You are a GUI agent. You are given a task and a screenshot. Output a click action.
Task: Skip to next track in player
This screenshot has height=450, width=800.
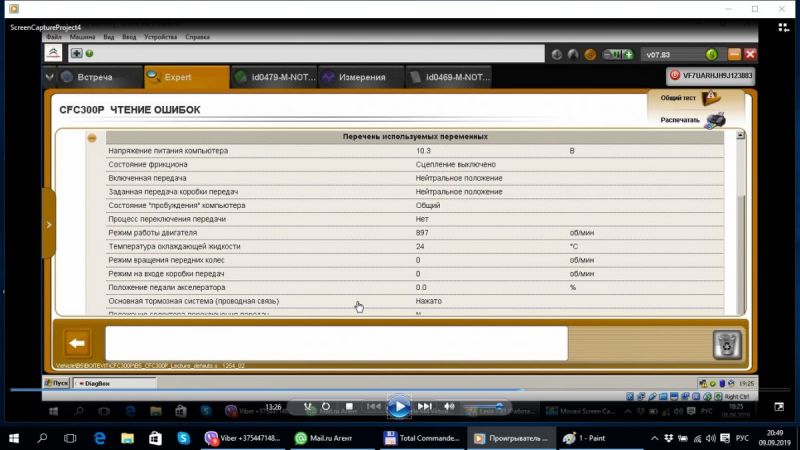(424, 406)
